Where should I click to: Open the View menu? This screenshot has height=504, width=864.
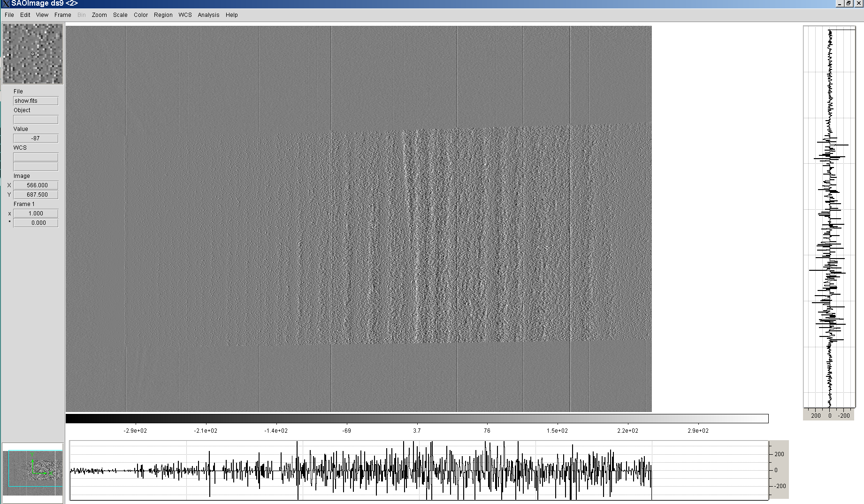[x=42, y=15]
